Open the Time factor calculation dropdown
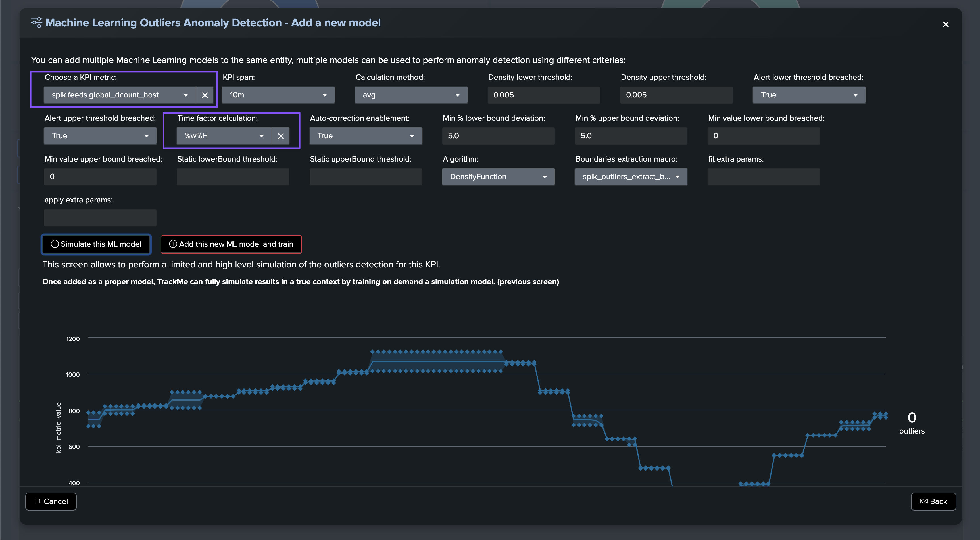The image size is (980, 540). point(224,136)
